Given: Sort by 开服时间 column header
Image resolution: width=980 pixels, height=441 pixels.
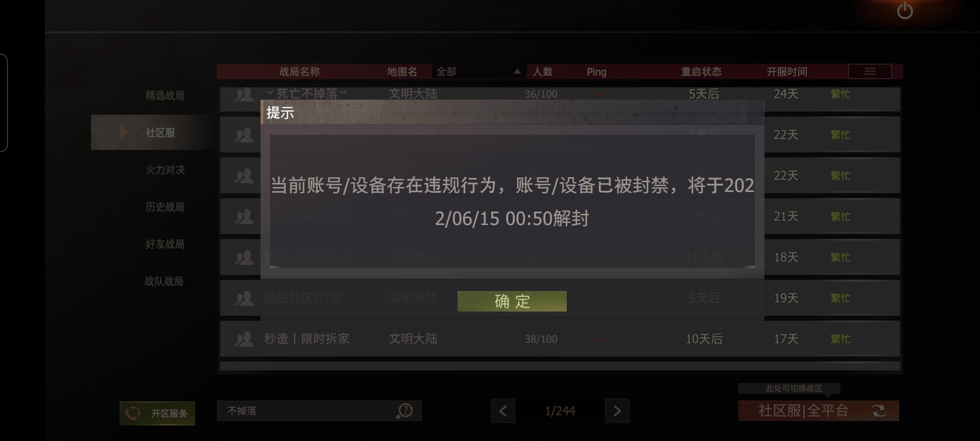Looking at the screenshot, I should pyautogui.click(x=787, y=72).
